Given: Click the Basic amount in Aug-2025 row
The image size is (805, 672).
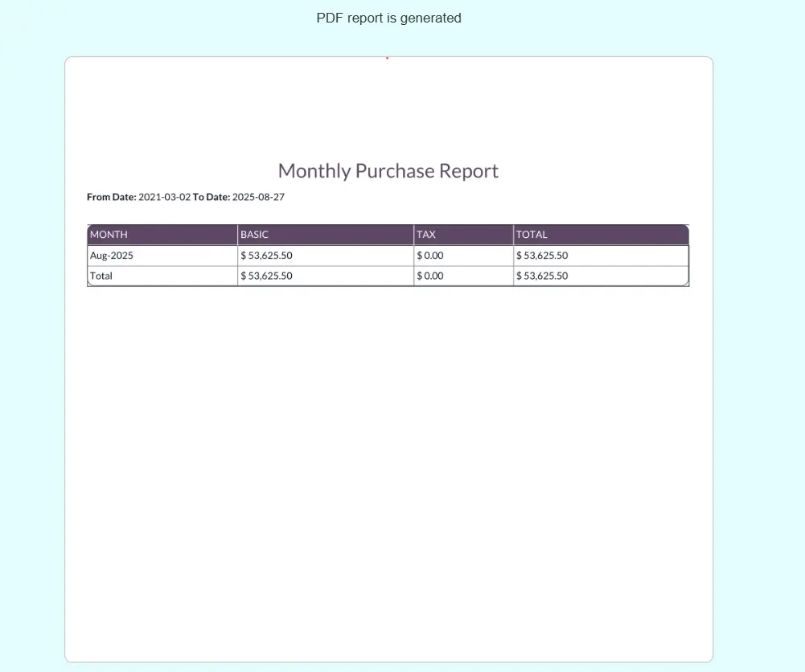Looking at the screenshot, I should tap(266, 256).
